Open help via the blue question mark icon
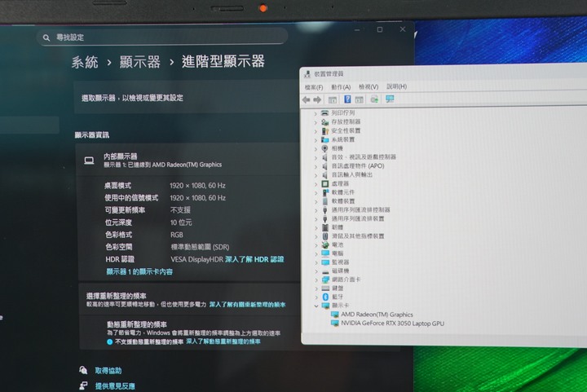This screenshot has height=392, width=587. [347, 99]
